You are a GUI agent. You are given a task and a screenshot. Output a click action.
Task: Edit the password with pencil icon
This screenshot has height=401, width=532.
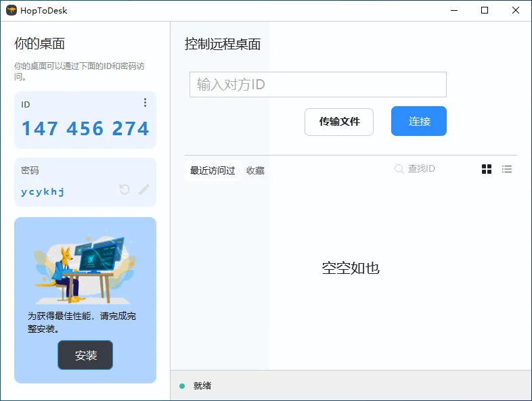coord(144,189)
